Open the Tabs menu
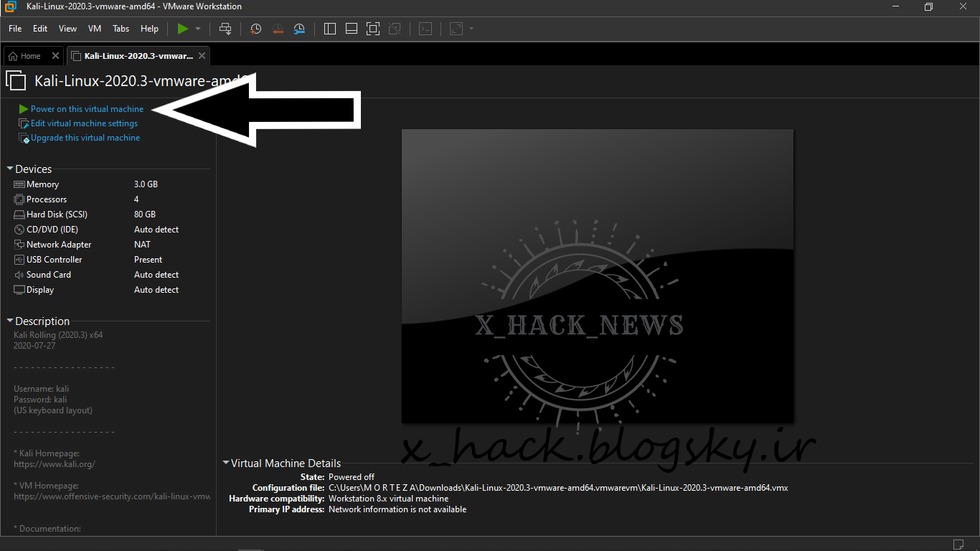Viewport: 980px width, 551px height. click(x=121, y=29)
